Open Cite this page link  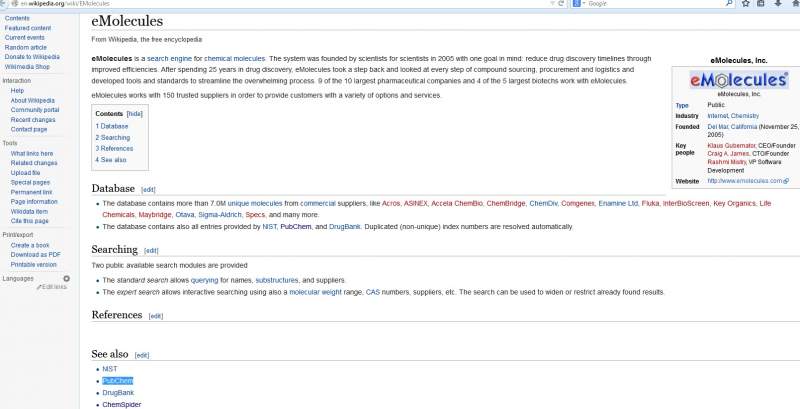tap(30, 221)
